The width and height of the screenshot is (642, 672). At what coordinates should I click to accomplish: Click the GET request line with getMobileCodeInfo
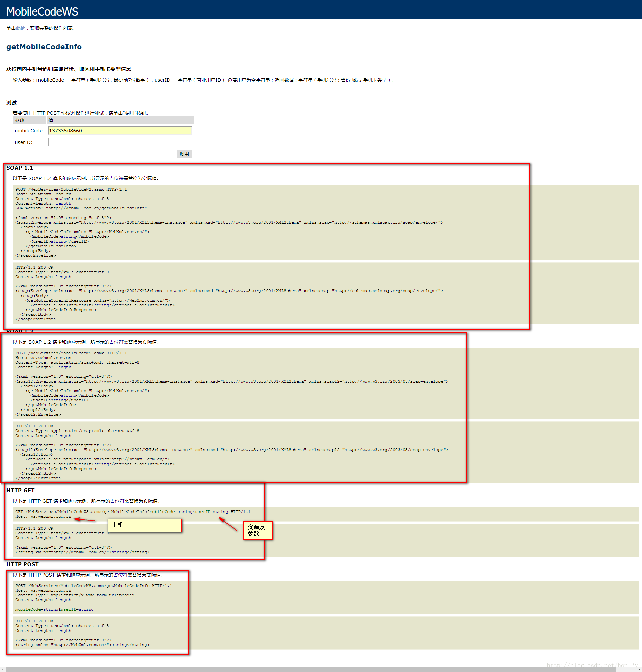coord(133,512)
